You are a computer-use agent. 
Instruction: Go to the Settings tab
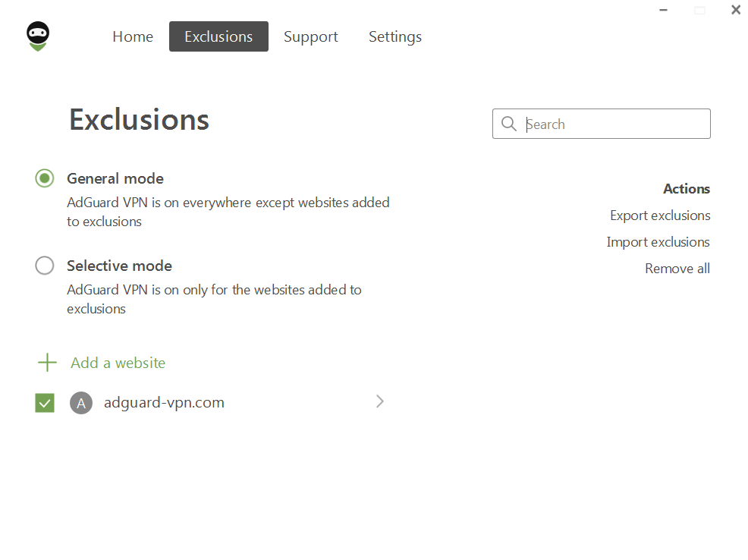click(x=395, y=36)
